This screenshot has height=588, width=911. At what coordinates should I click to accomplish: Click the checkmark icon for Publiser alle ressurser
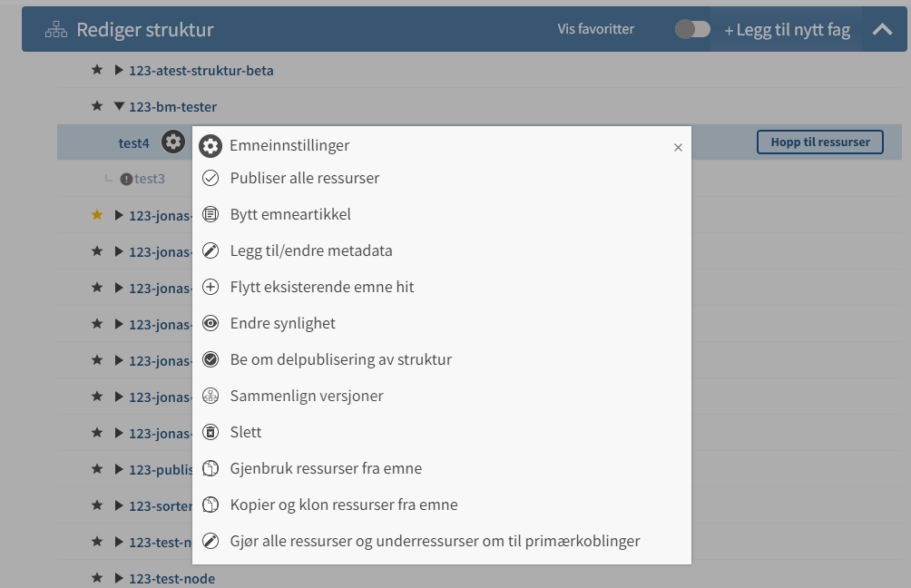click(x=211, y=178)
